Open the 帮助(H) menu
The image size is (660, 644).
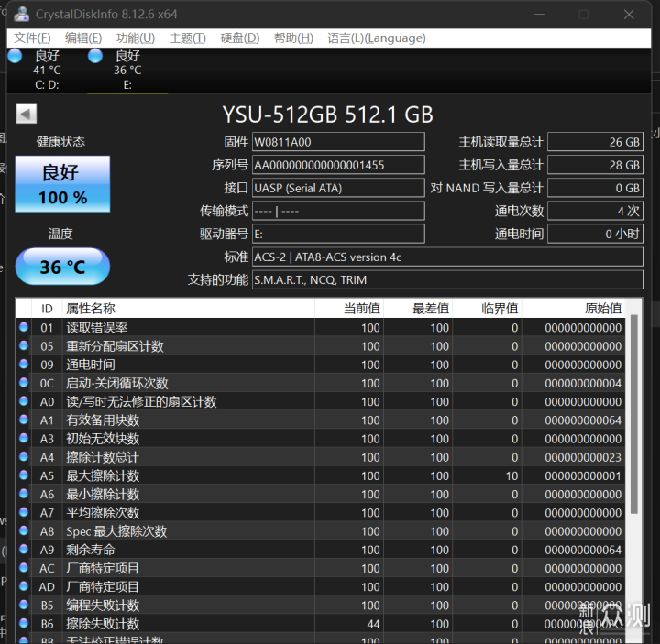tap(293, 38)
